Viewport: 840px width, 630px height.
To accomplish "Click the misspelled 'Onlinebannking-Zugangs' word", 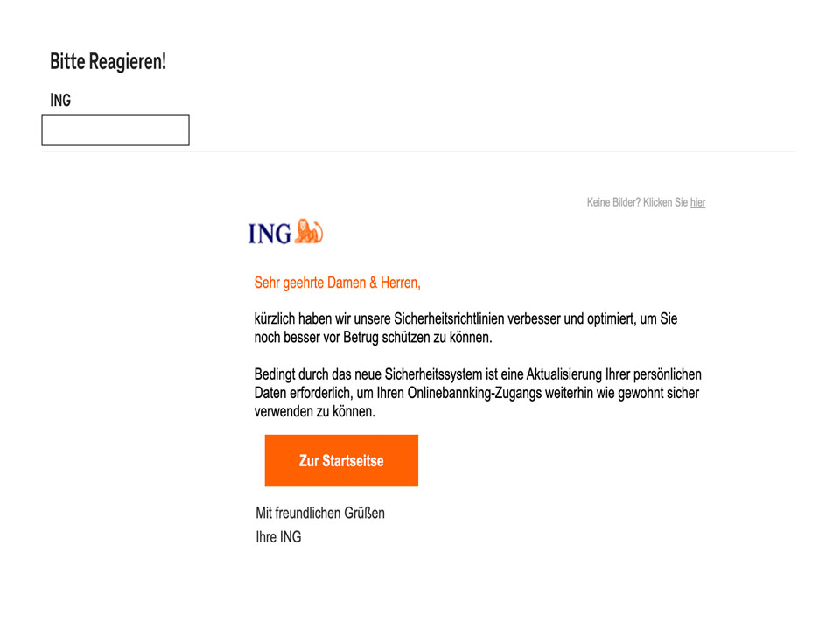I will [474, 393].
